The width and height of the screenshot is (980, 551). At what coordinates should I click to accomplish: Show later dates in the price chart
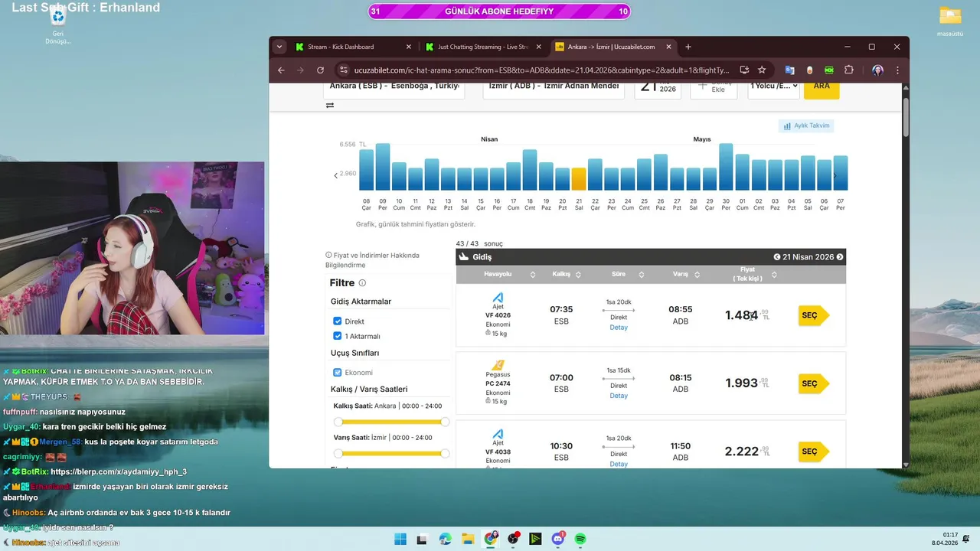835,175
